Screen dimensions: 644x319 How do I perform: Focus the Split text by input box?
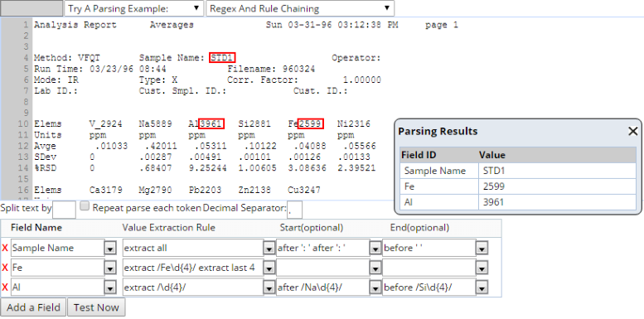[x=65, y=210]
